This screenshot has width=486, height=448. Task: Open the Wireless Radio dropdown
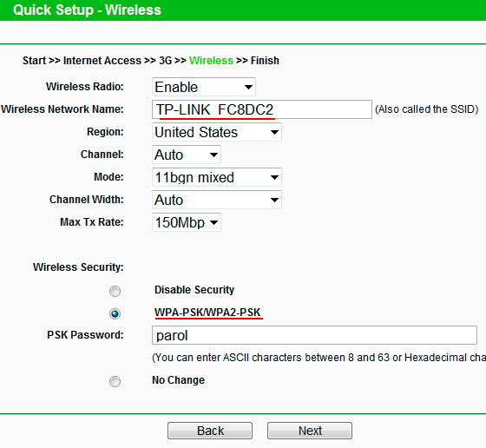pos(204,87)
